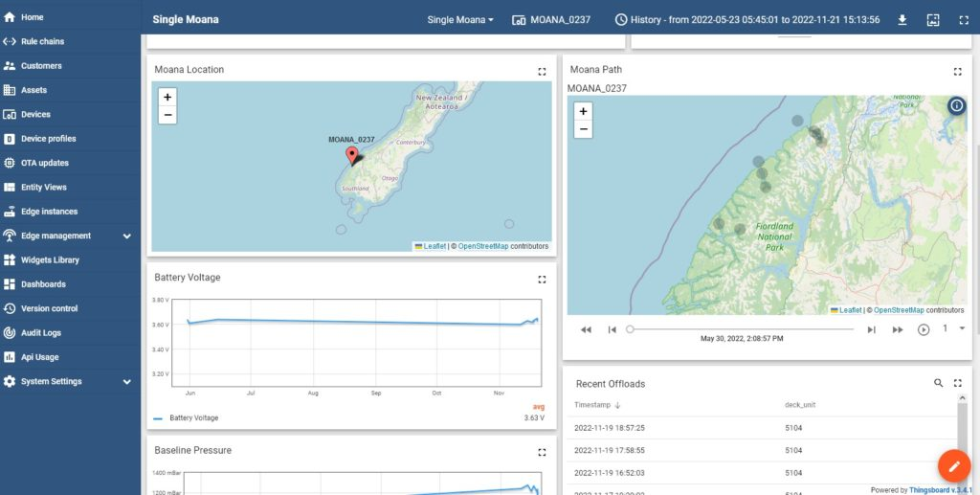Sort Recent Offloads by Timestamp column

pyautogui.click(x=597, y=405)
